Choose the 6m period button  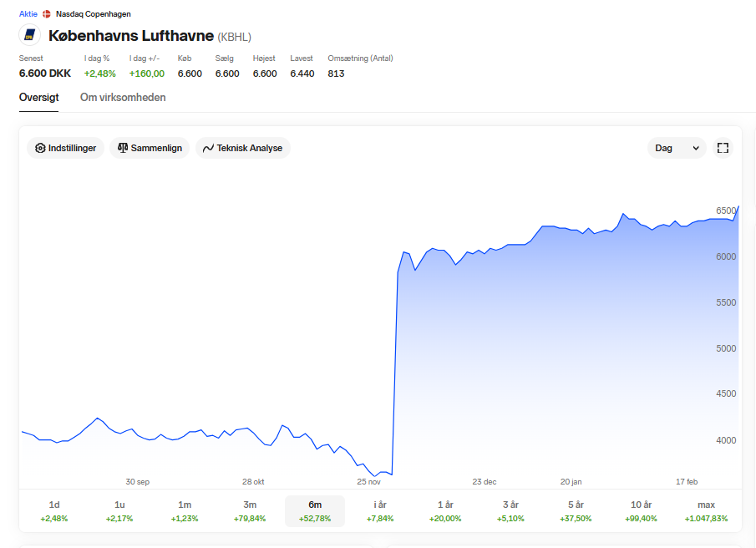(x=315, y=511)
